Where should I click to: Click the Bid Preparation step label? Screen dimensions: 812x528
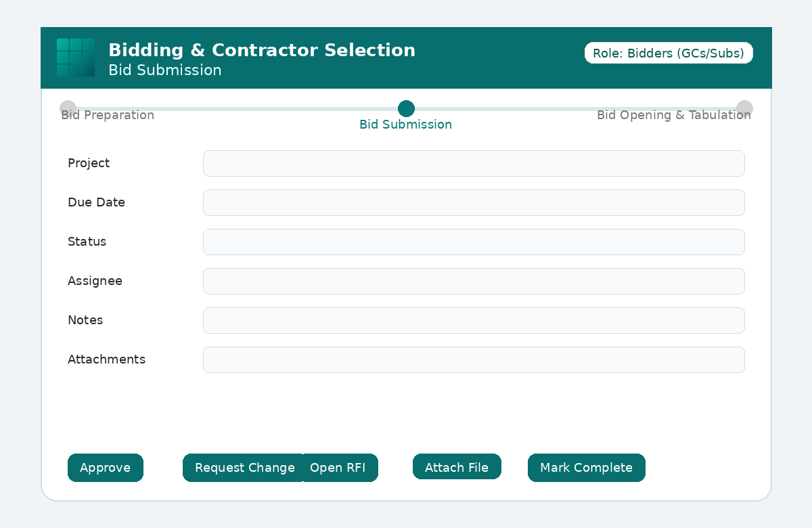[x=108, y=115]
